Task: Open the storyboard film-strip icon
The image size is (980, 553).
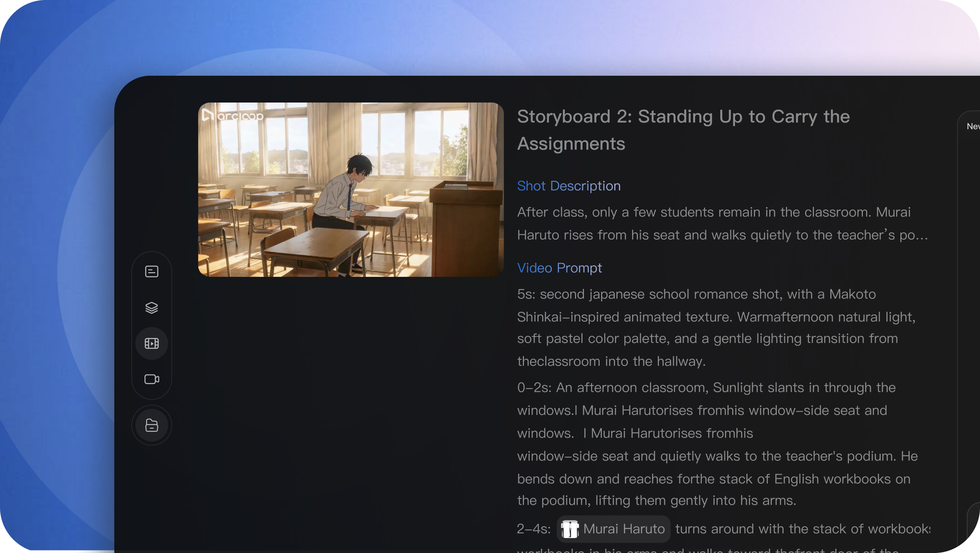Action: point(151,343)
